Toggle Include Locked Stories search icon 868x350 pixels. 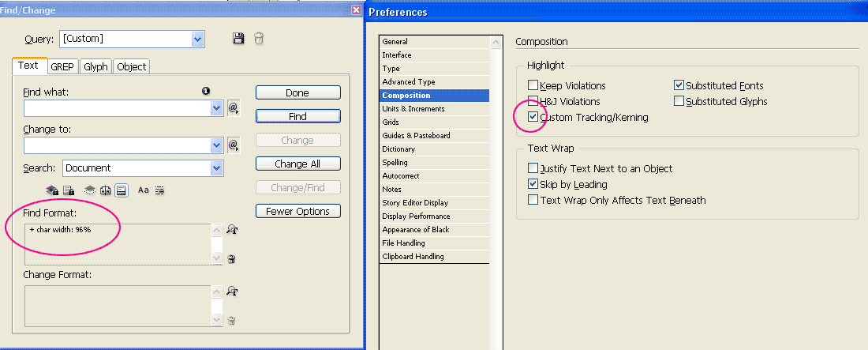pyautogui.click(x=69, y=190)
